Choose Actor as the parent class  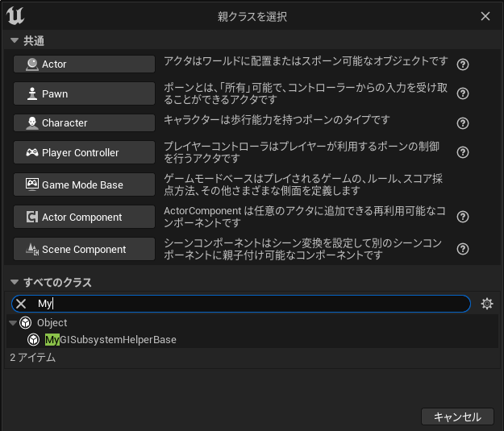click(84, 64)
